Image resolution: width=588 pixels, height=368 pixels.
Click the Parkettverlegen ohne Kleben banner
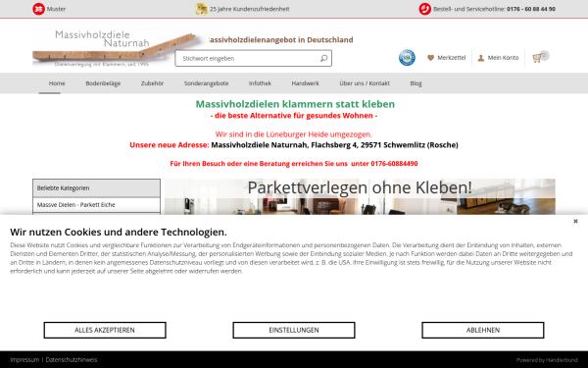[360, 197]
